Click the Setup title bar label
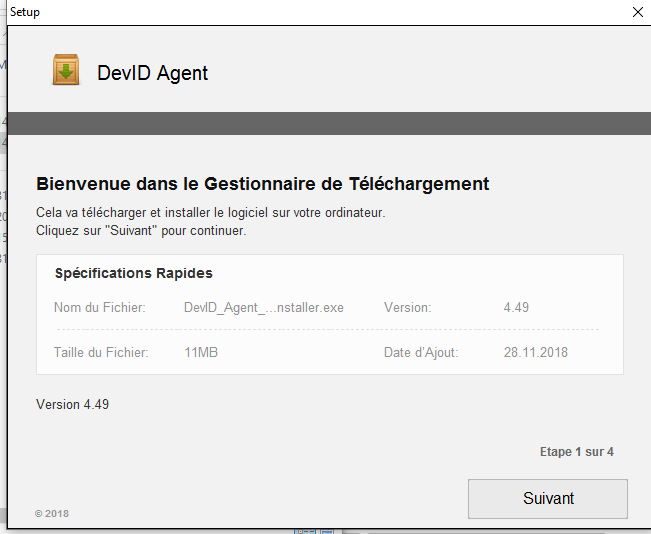 pyautogui.click(x=25, y=12)
